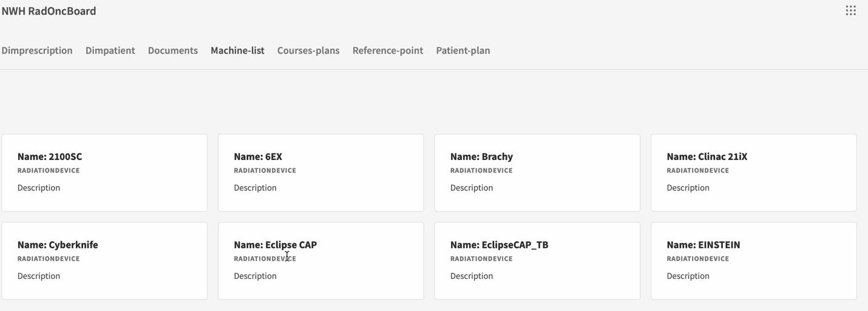Click the NWH RadOncBoard title
The width and height of the screenshot is (868, 311).
pyautogui.click(x=49, y=11)
